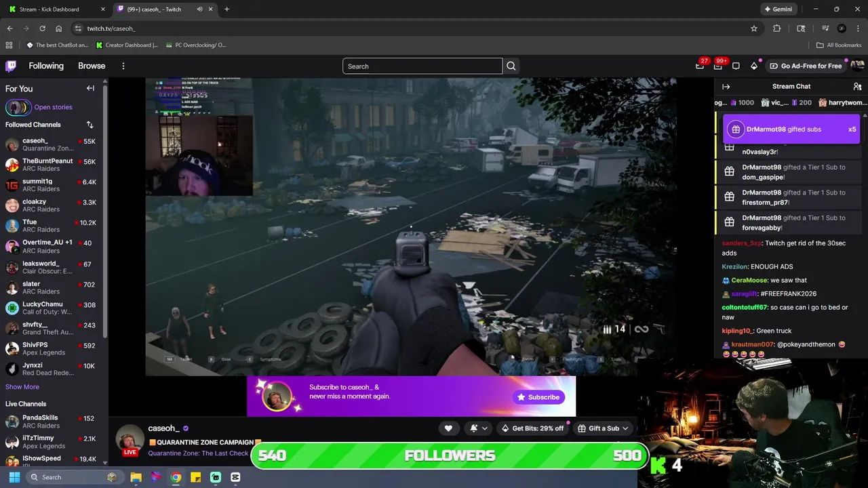
Task: Expand DrMarmot98 gifted subs x5 banner
Action: pyautogui.click(x=791, y=129)
